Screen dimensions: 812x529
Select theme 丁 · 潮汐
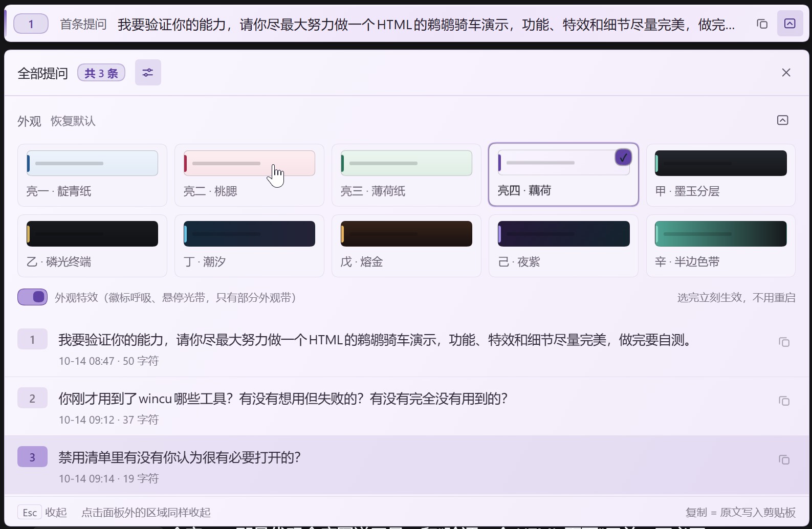[x=249, y=246]
